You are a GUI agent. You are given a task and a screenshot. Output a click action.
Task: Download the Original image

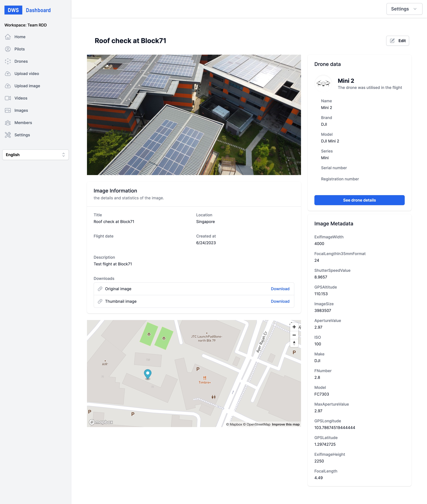[x=280, y=289]
